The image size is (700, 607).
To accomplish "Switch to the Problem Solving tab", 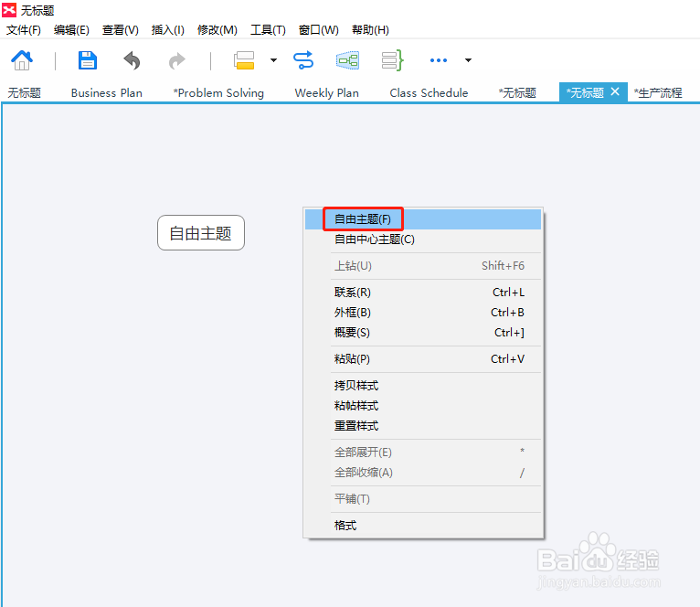I will pyautogui.click(x=218, y=93).
